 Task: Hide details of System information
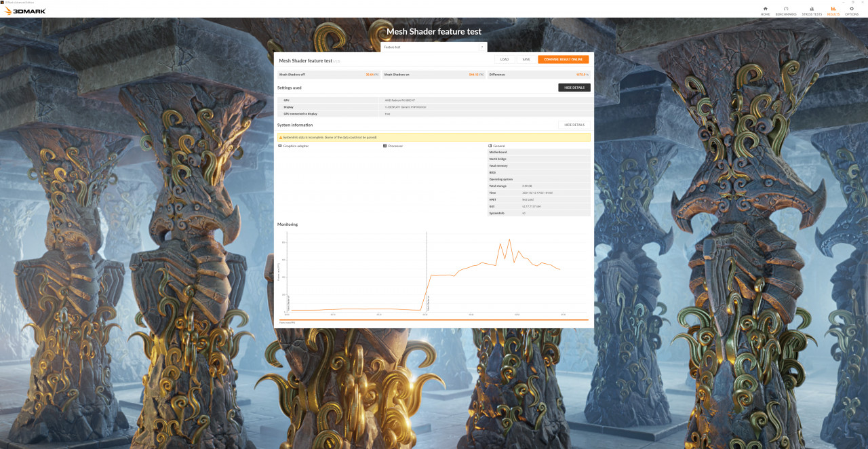[574, 125]
